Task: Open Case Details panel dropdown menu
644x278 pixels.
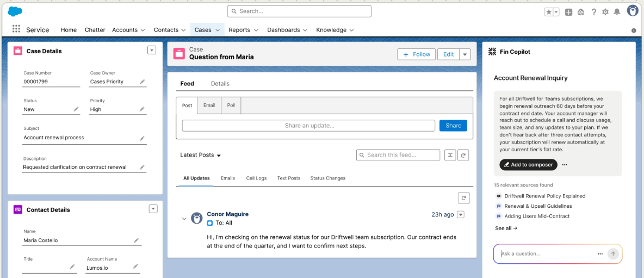Action: pyautogui.click(x=152, y=50)
